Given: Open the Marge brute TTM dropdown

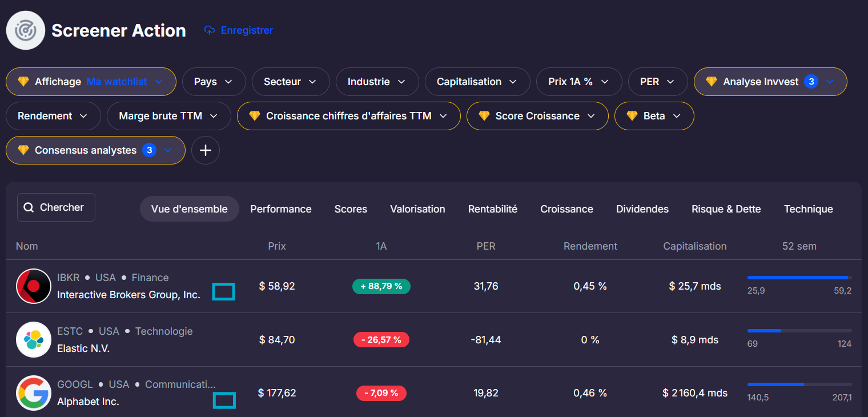Looking at the screenshot, I should pos(169,116).
